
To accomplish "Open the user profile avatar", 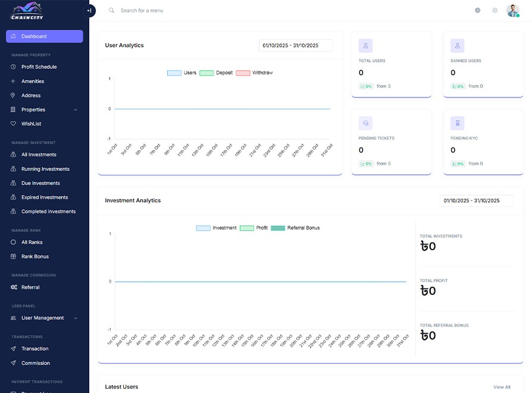I will [x=512, y=10].
